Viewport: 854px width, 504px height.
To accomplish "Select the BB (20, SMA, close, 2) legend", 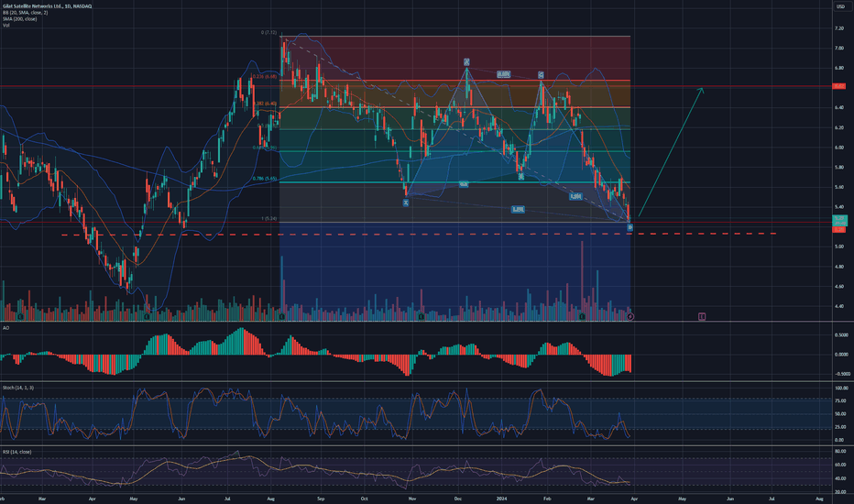I will [25, 13].
